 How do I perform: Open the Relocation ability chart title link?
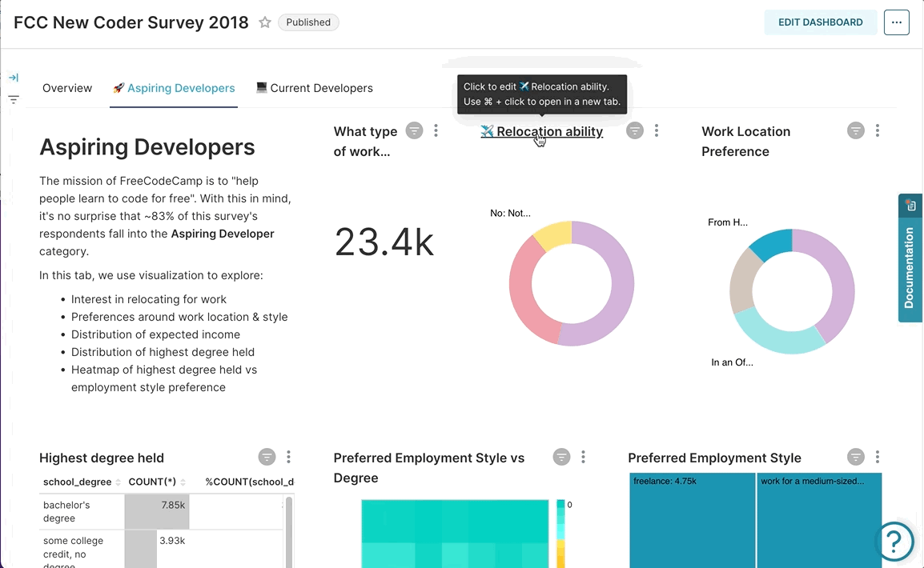tap(549, 132)
